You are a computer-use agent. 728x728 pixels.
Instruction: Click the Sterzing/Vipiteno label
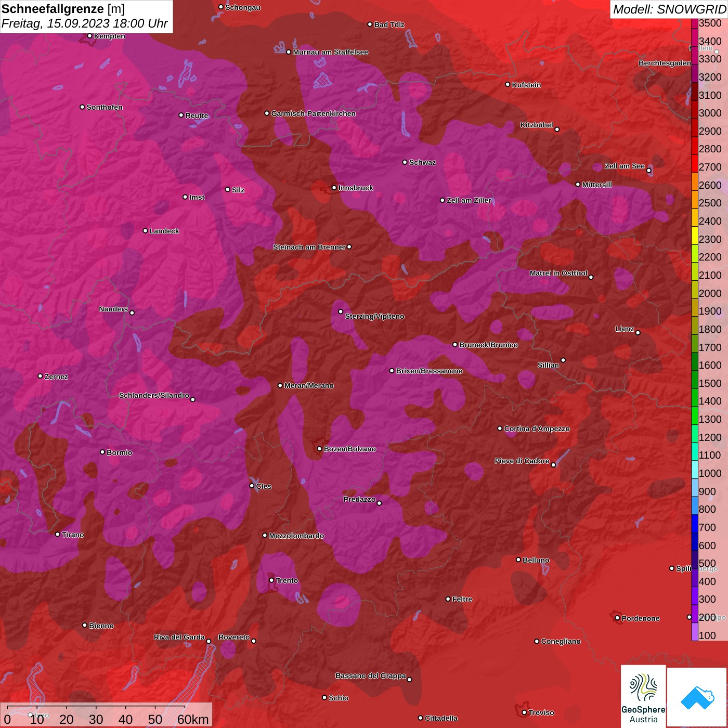tap(374, 316)
